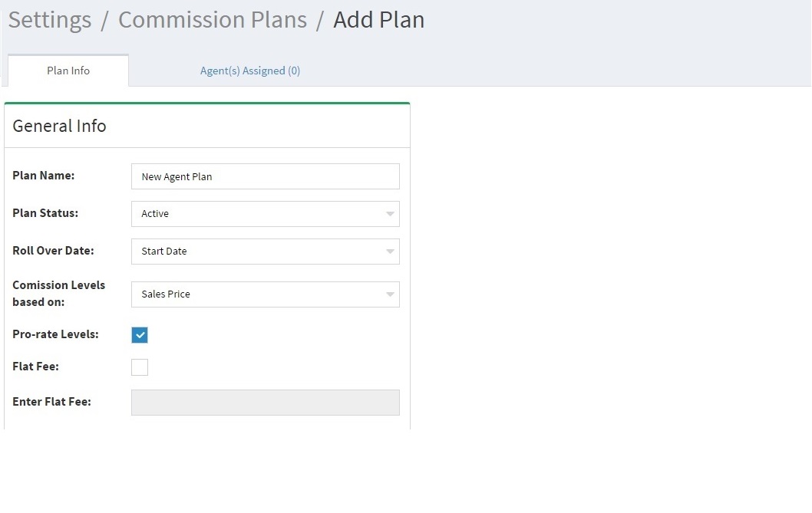The height and width of the screenshot is (513, 812).
Task: Click the Add Plan breadcrumb text
Action: pos(378,20)
